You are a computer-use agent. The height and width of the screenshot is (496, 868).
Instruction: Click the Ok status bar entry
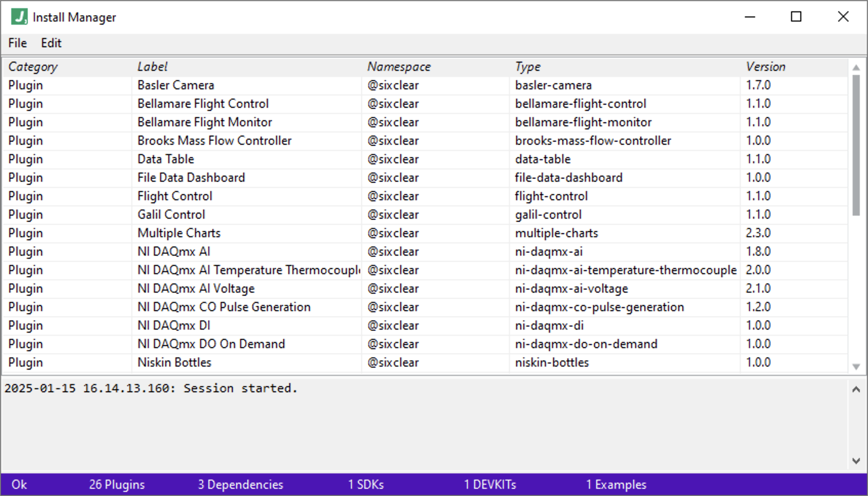(x=19, y=485)
